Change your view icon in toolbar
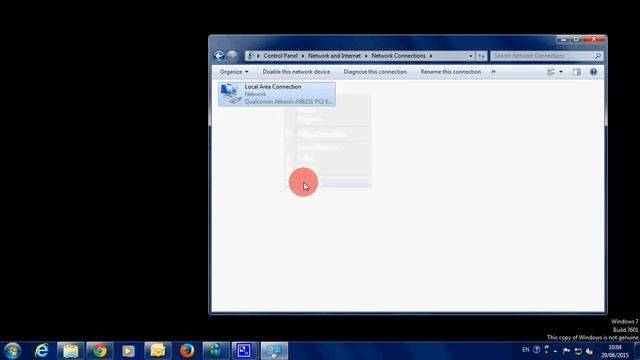This screenshot has height=360, width=640. coord(551,72)
